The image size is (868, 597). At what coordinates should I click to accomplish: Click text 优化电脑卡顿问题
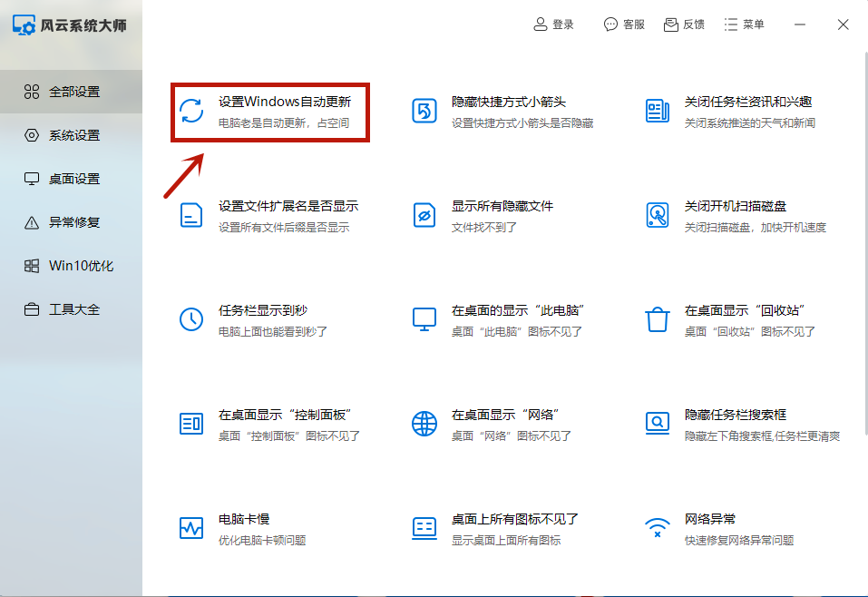pos(262,540)
